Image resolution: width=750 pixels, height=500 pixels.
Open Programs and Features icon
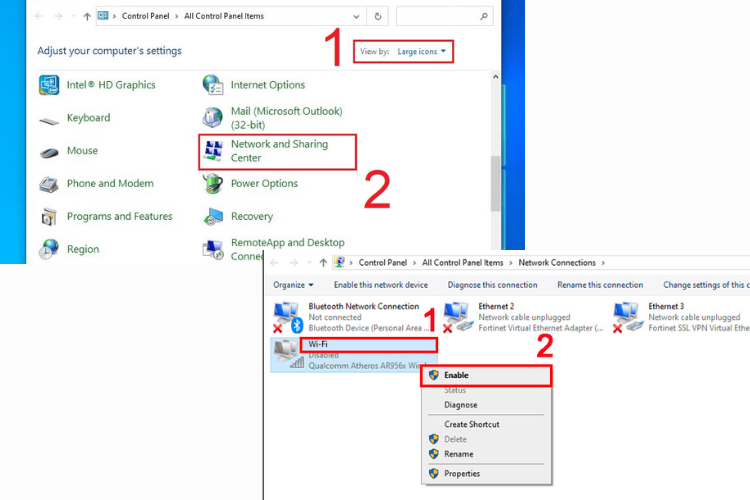pyautogui.click(x=49, y=217)
